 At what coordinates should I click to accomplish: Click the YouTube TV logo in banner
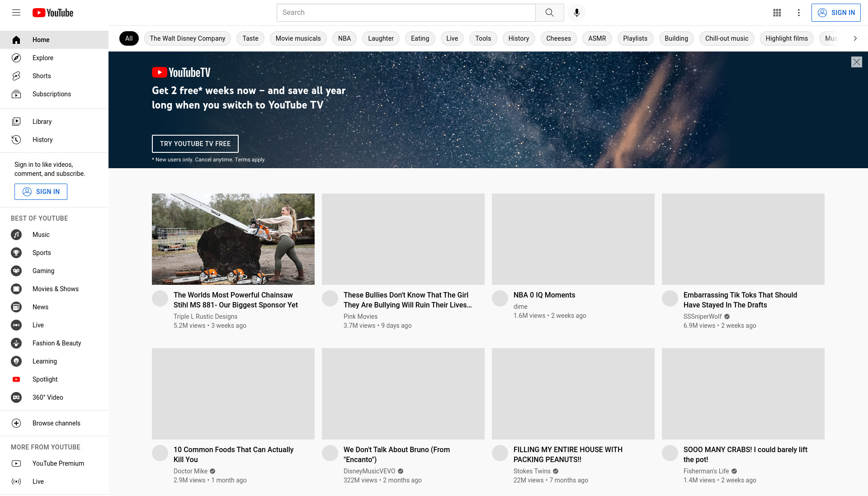click(x=181, y=72)
